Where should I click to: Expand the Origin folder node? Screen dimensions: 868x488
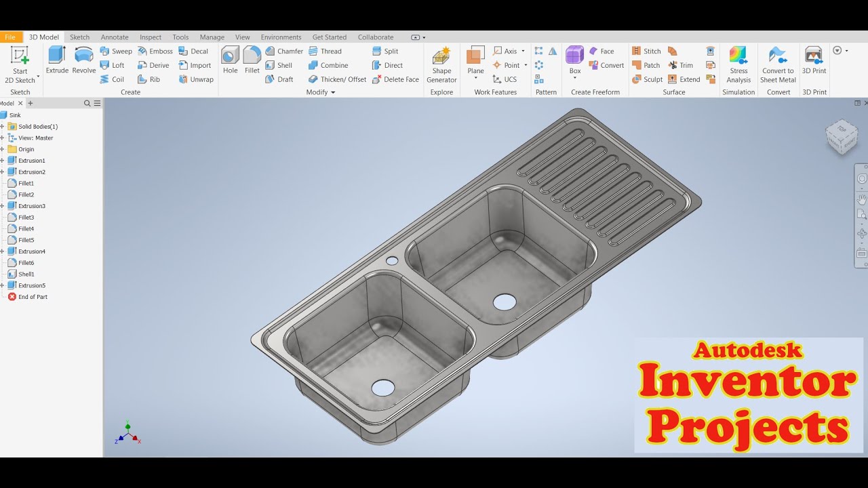point(3,149)
